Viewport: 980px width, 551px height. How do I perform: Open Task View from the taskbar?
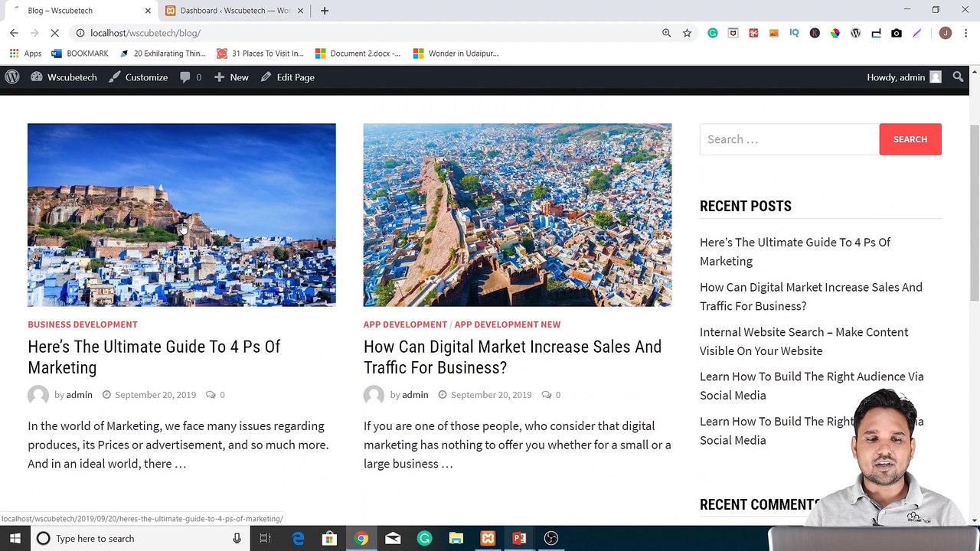[265, 539]
